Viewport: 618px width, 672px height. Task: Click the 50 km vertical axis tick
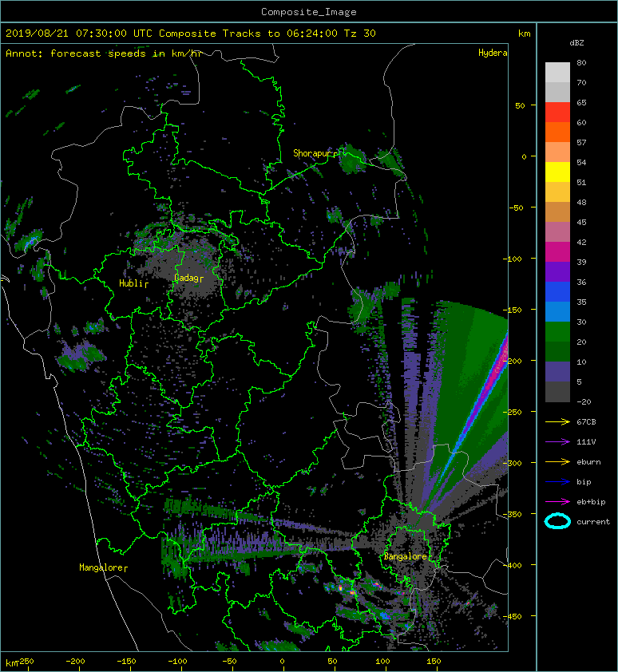(521, 105)
